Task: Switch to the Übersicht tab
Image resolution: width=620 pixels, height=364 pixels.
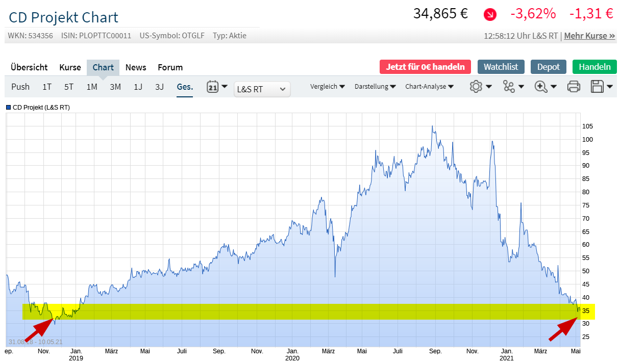Action: tap(29, 67)
